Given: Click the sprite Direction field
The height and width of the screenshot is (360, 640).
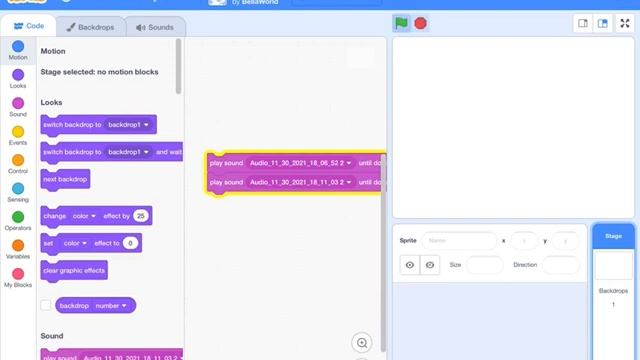Looking at the screenshot, I should 560,265.
